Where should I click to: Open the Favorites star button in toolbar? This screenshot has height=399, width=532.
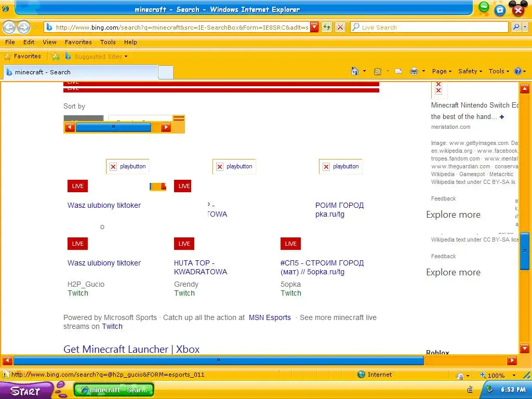pyautogui.click(x=22, y=56)
